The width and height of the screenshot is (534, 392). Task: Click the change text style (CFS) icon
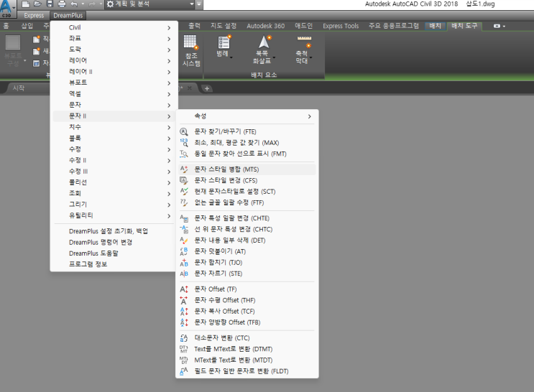coord(184,180)
